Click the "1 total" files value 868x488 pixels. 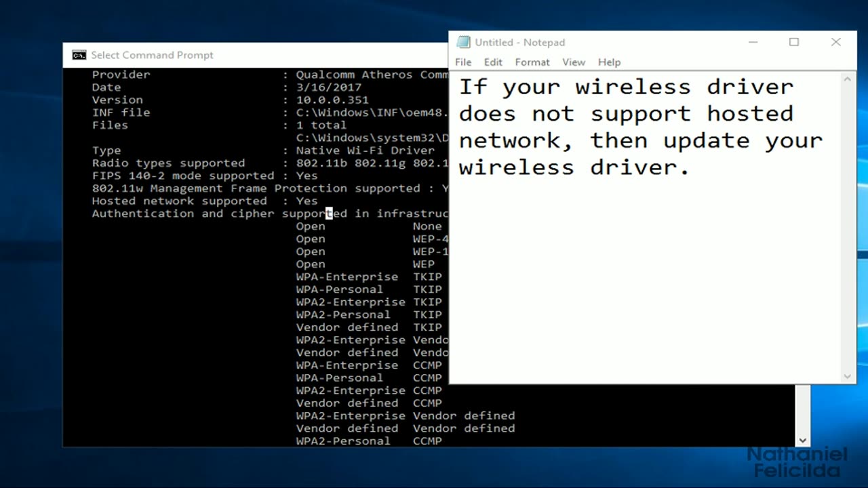(x=321, y=125)
